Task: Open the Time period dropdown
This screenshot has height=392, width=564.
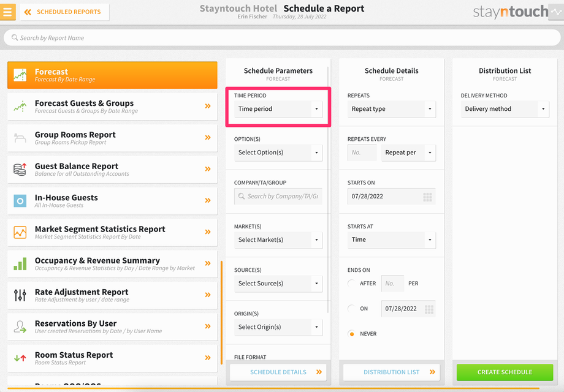Action: tap(278, 109)
